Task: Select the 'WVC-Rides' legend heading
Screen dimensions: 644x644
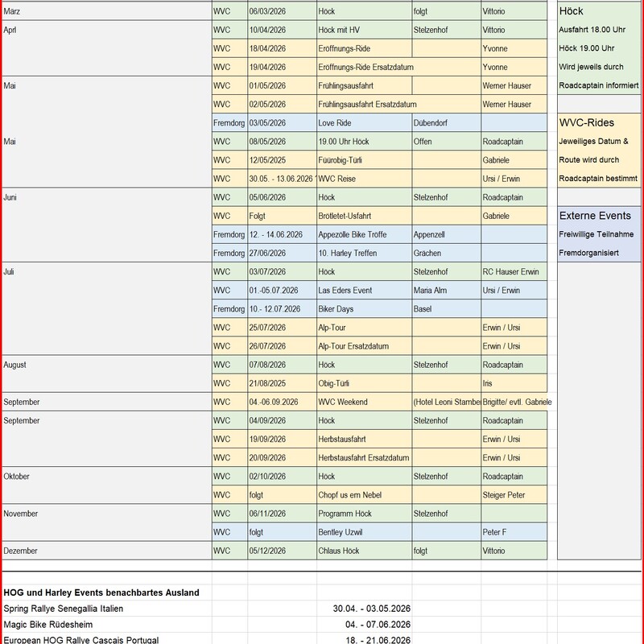Action: 587,123
